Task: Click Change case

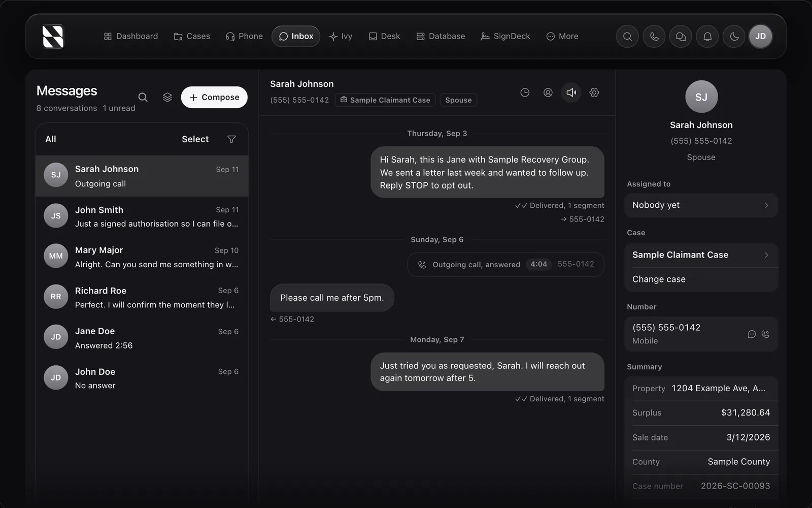Action: point(701,279)
